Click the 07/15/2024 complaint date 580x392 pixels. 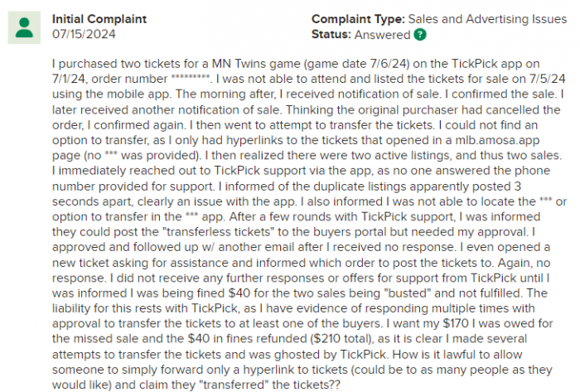84,34
